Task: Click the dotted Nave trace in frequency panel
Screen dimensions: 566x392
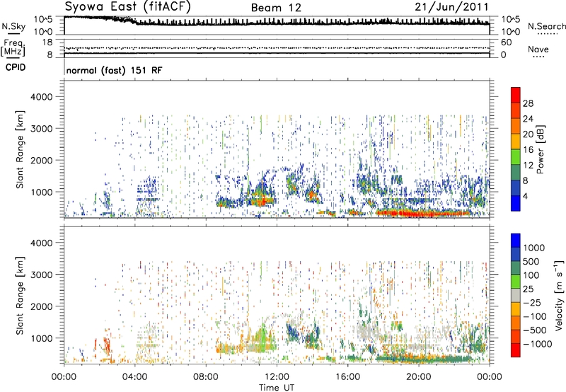Action: click(x=277, y=48)
